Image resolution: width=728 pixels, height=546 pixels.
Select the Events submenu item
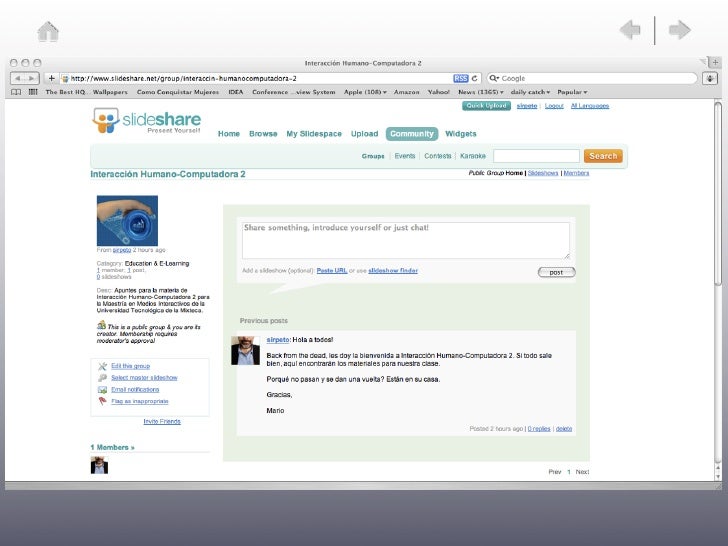[x=405, y=156]
